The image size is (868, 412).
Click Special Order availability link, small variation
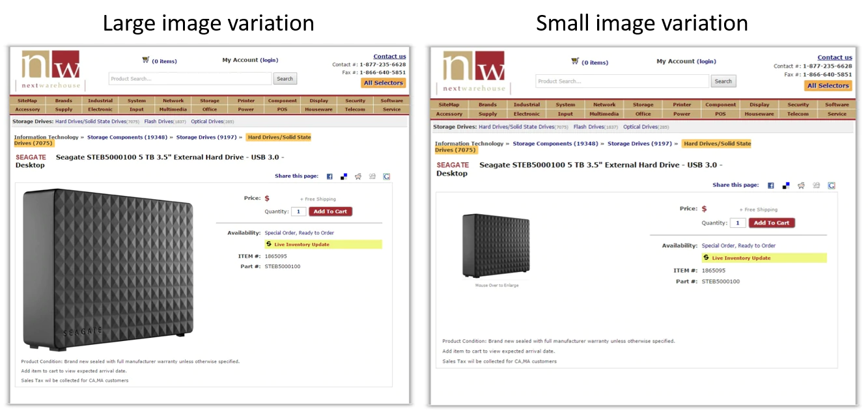(738, 246)
